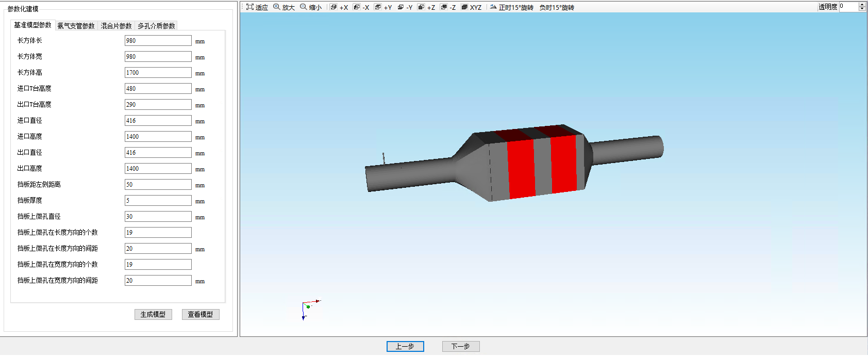Open the 氨气支管参数 tab
This screenshot has width=868, height=356.
coord(76,26)
